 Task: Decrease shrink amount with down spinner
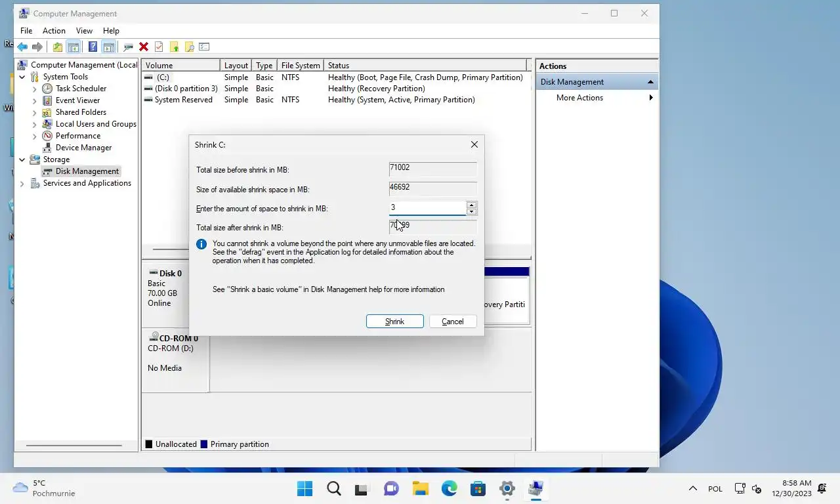pos(471,211)
